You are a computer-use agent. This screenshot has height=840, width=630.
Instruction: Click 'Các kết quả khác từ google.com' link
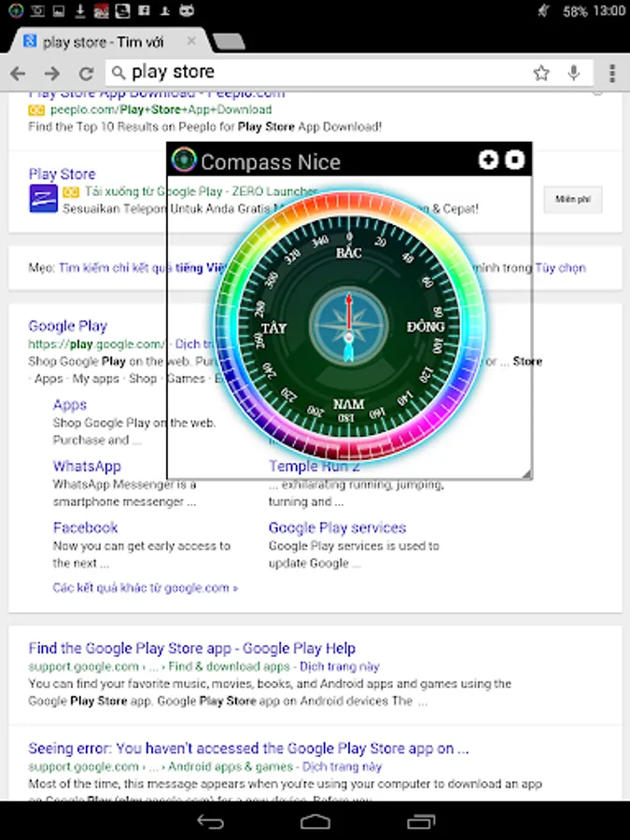[146, 588]
